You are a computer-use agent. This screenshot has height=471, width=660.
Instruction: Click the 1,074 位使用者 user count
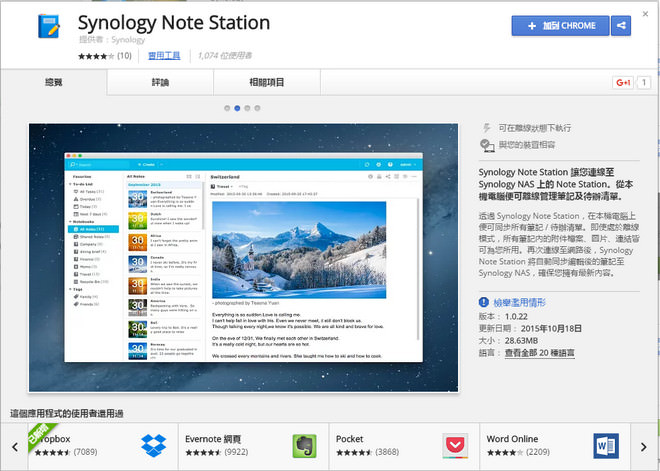[225, 56]
